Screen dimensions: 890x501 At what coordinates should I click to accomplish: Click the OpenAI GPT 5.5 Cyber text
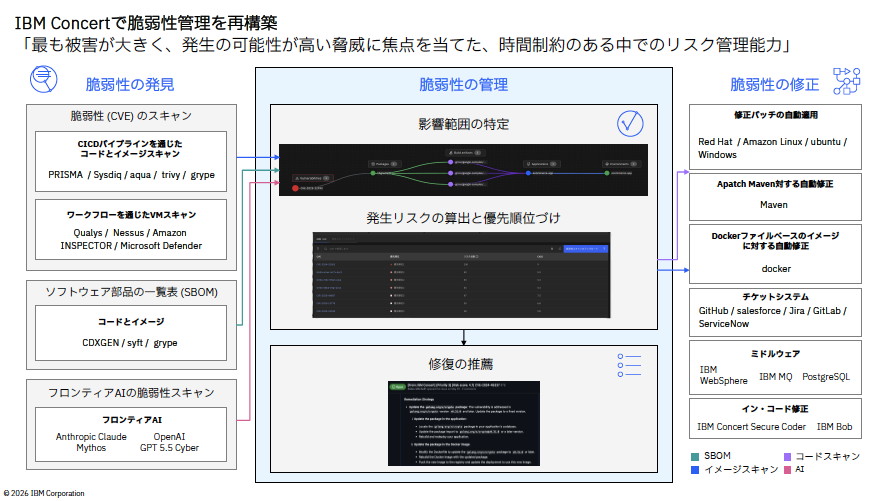(169, 442)
